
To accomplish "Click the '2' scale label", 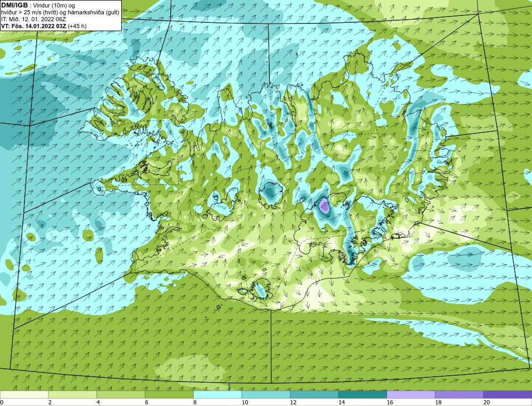I will coord(50,402).
